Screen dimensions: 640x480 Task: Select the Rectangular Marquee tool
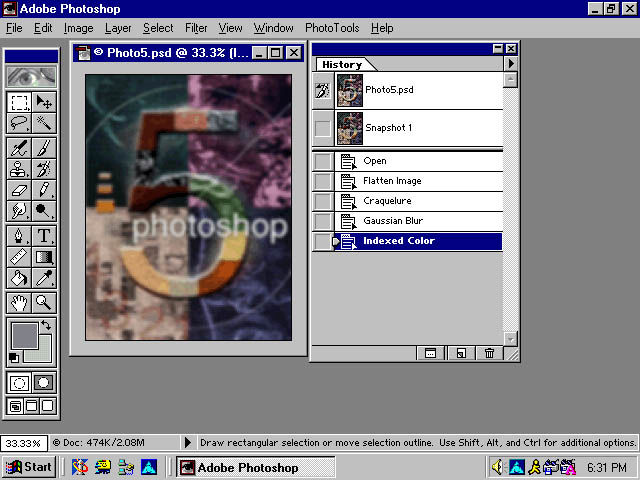(19, 102)
